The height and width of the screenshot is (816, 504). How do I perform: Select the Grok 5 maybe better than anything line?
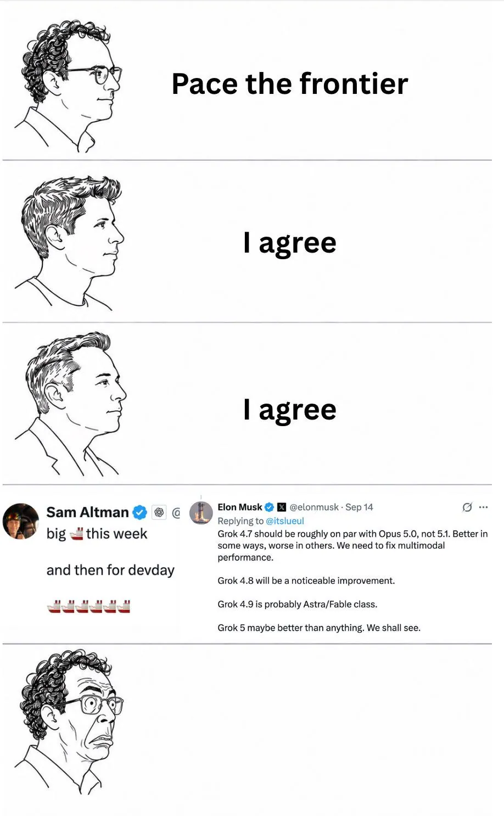coord(319,628)
